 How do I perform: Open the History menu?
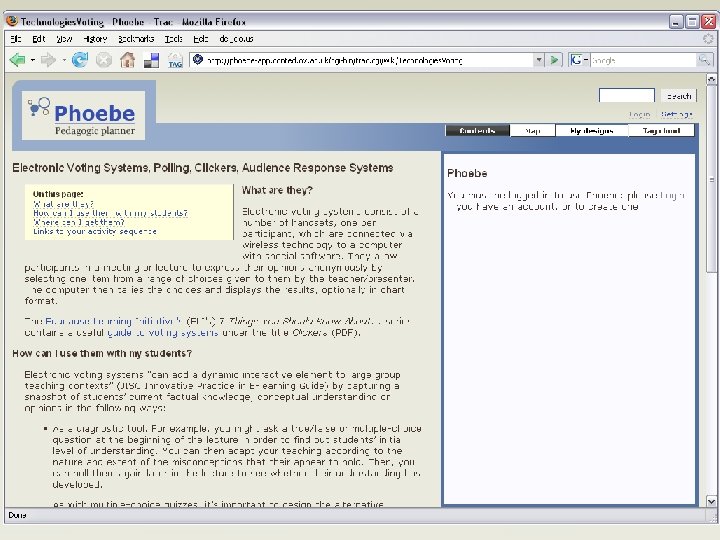click(95, 39)
